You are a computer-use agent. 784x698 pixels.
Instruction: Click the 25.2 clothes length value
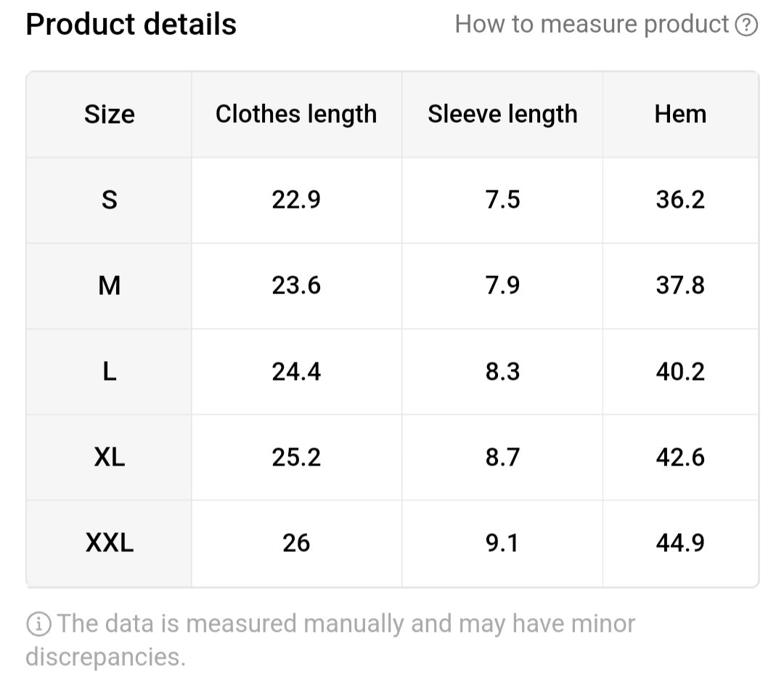[x=296, y=457]
